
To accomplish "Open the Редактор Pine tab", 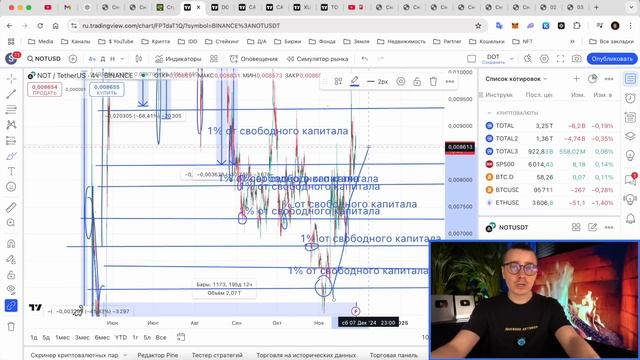I will coord(158,355).
